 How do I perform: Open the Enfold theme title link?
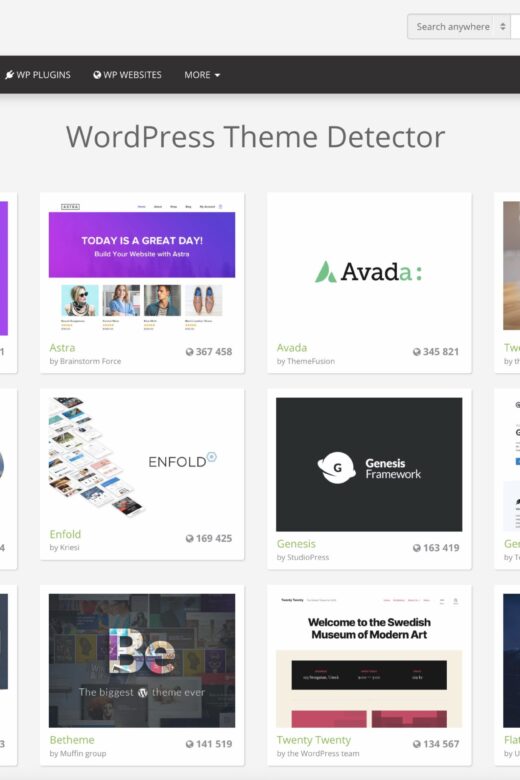pos(65,534)
